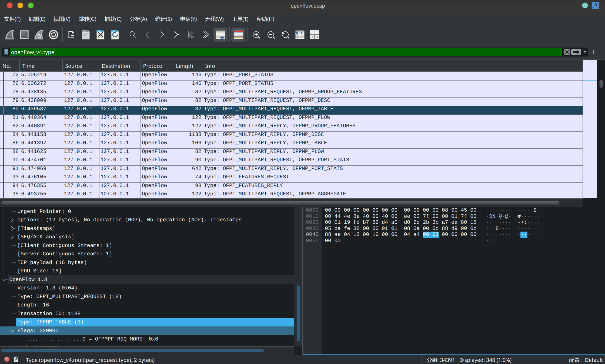
Task: Open capture options gear icon
Action: [53, 35]
